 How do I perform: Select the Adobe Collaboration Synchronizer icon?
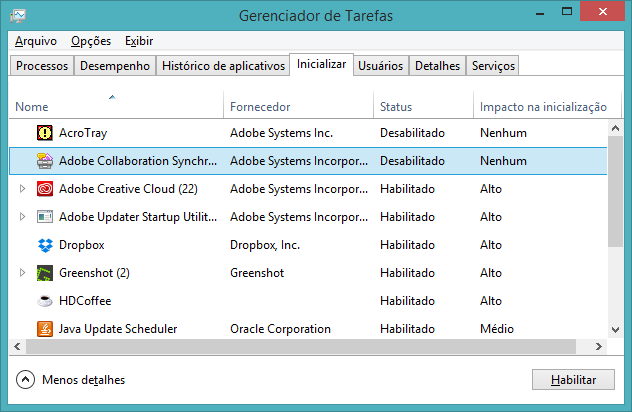pyautogui.click(x=45, y=161)
